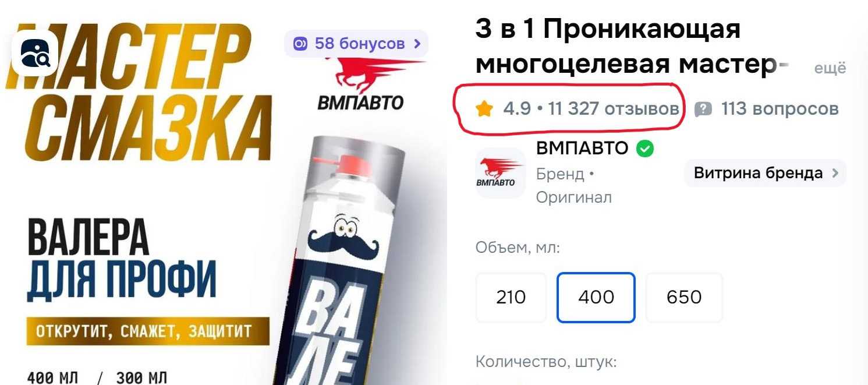Open the ВМПАВТО brand name link
This screenshot has width=868, height=385.
coord(582,149)
